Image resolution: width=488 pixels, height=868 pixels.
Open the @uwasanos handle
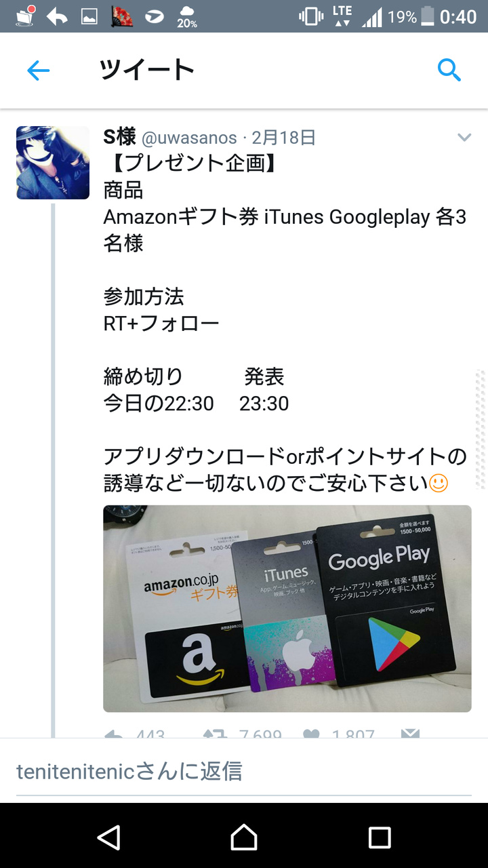190,138
